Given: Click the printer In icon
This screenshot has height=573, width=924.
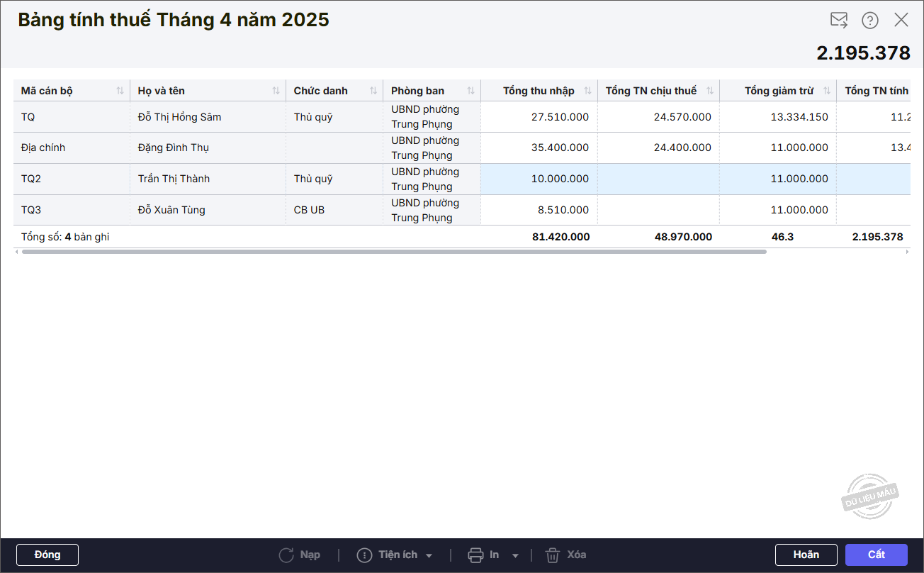Looking at the screenshot, I should click(475, 555).
